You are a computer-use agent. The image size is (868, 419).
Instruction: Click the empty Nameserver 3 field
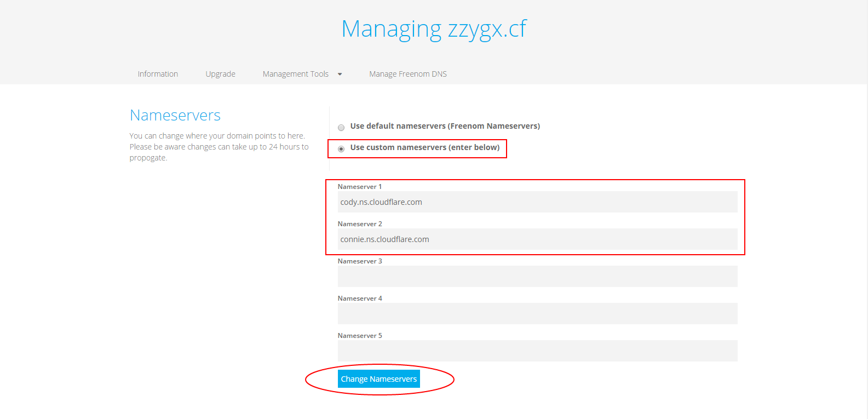pos(537,276)
